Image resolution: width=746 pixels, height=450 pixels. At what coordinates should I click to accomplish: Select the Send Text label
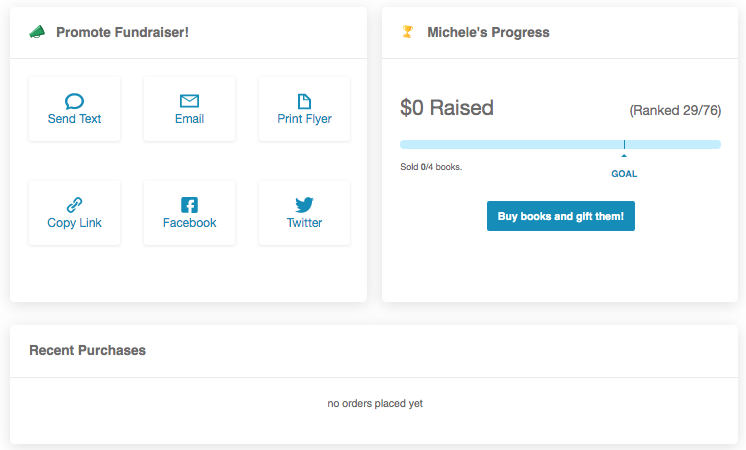pyautogui.click(x=74, y=118)
